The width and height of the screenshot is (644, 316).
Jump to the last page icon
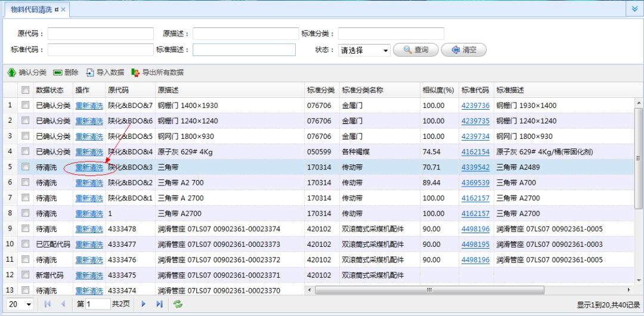[159, 304]
